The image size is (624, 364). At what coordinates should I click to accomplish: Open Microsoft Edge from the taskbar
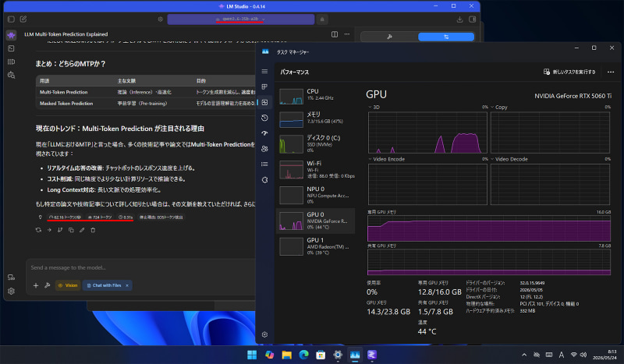(x=303, y=355)
